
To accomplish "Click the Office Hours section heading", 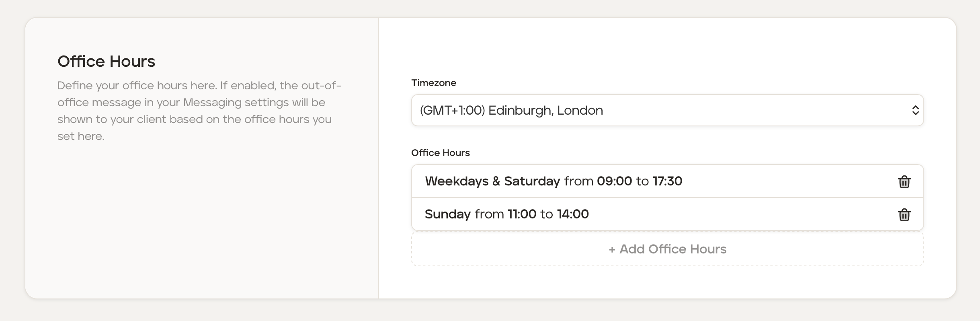I will point(106,61).
